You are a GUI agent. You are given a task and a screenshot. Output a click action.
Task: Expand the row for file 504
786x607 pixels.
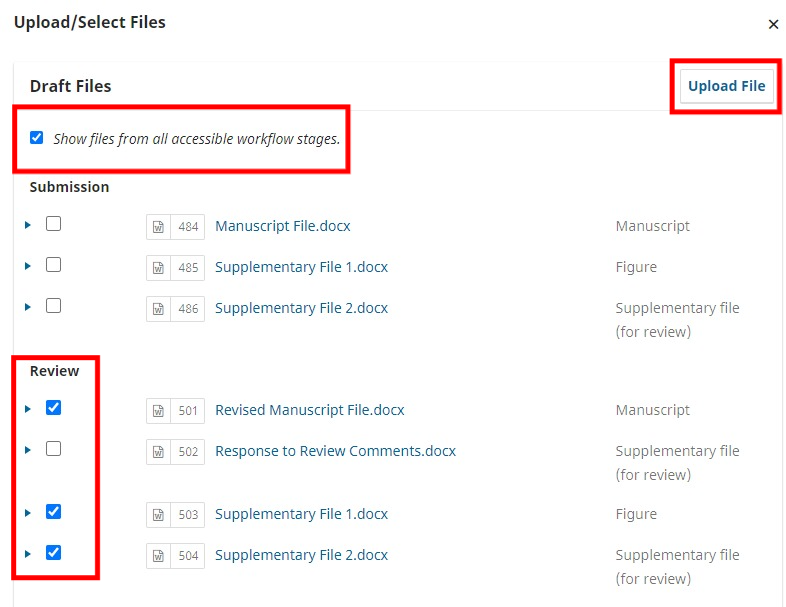click(x=28, y=554)
